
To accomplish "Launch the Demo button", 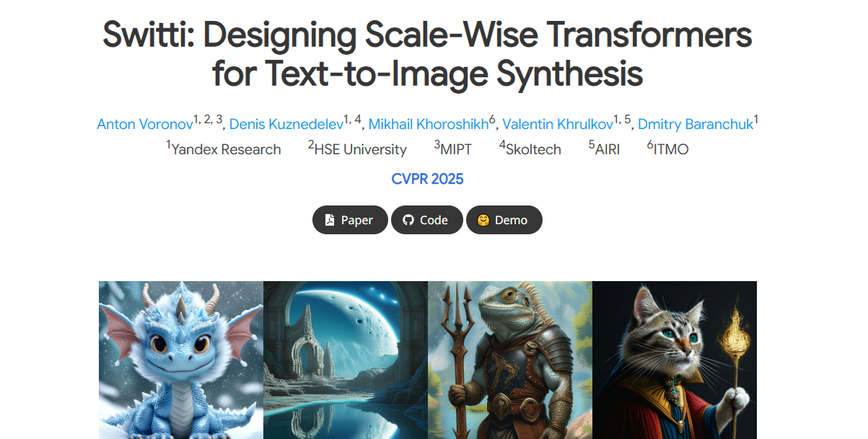I will (504, 220).
